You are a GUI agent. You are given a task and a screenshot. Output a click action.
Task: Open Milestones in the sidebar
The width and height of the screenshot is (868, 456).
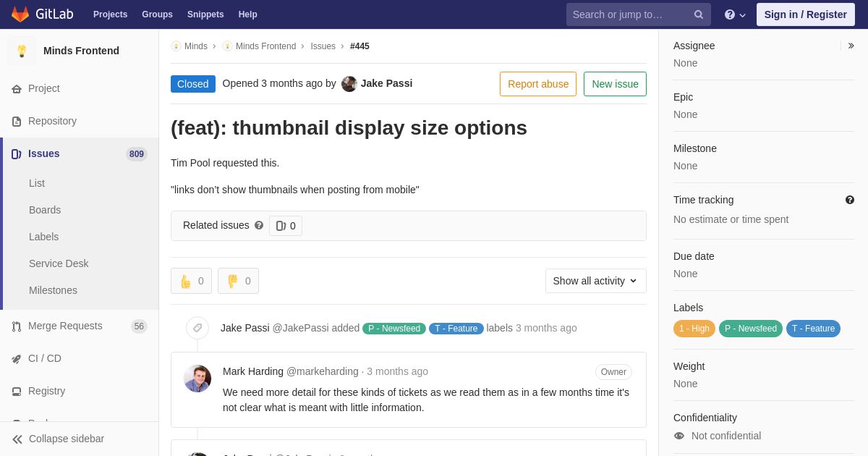click(x=53, y=290)
